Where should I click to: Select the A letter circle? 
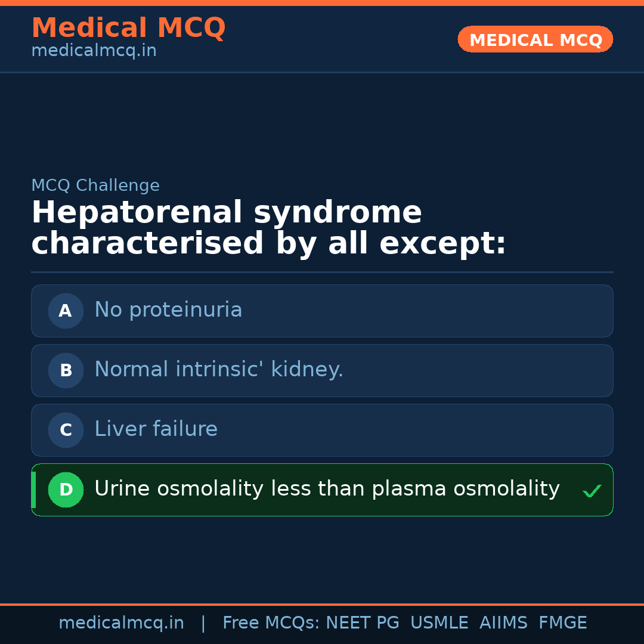[66, 311]
